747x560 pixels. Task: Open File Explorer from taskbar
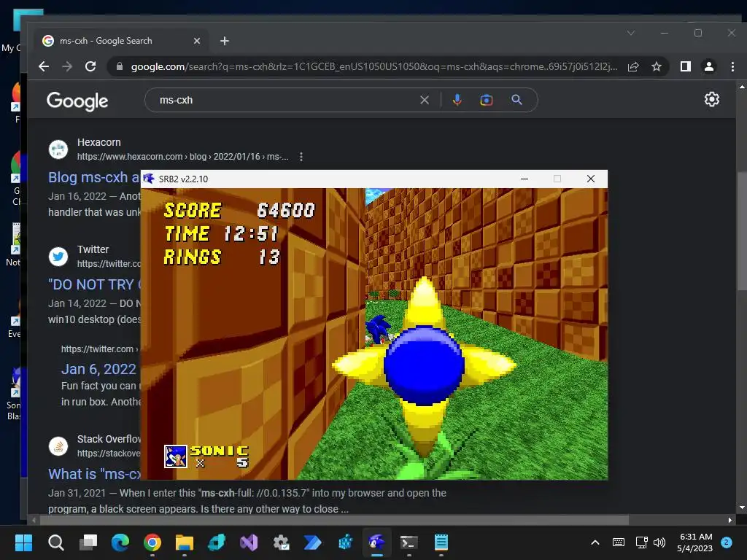(x=185, y=542)
